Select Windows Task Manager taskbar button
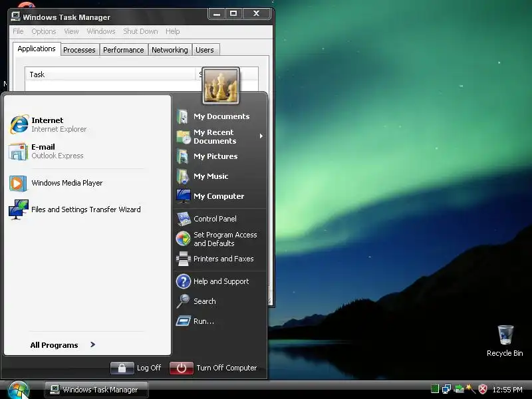532x399 pixels. click(x=96, y=390)
